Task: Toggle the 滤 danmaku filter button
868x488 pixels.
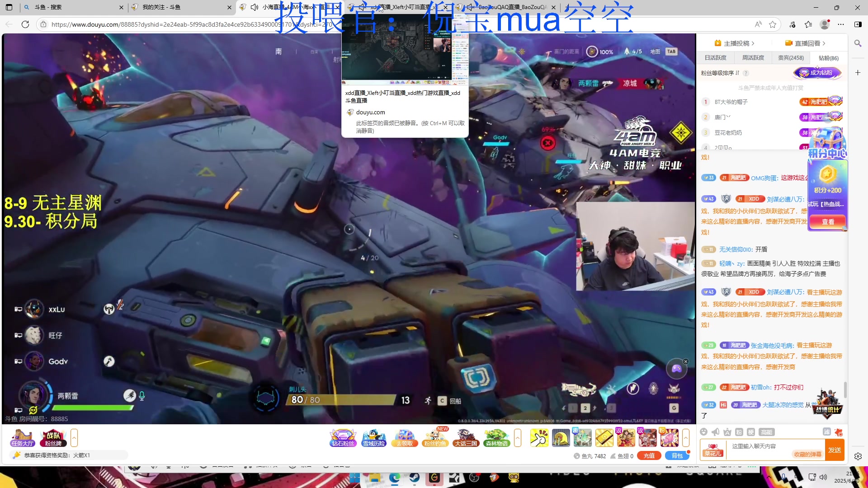Action: pos(826,432)
